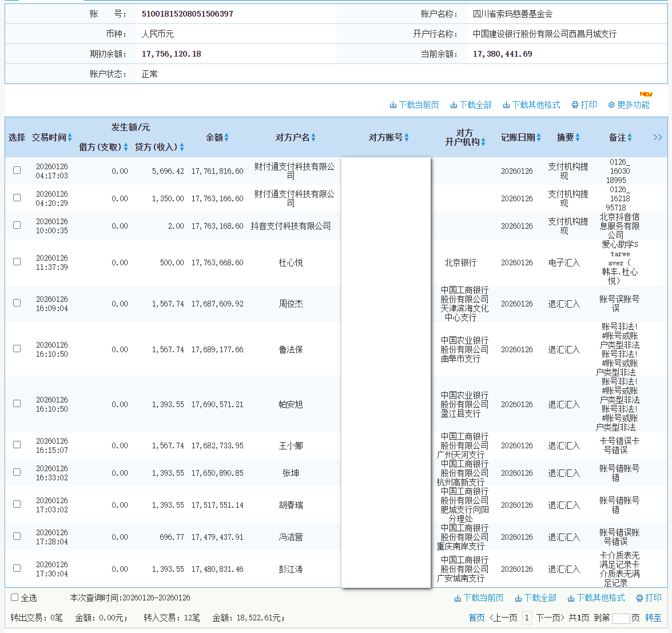Sort by 交易时间 column arrows
Screen dimensions: 672x633
coord(70,138)
